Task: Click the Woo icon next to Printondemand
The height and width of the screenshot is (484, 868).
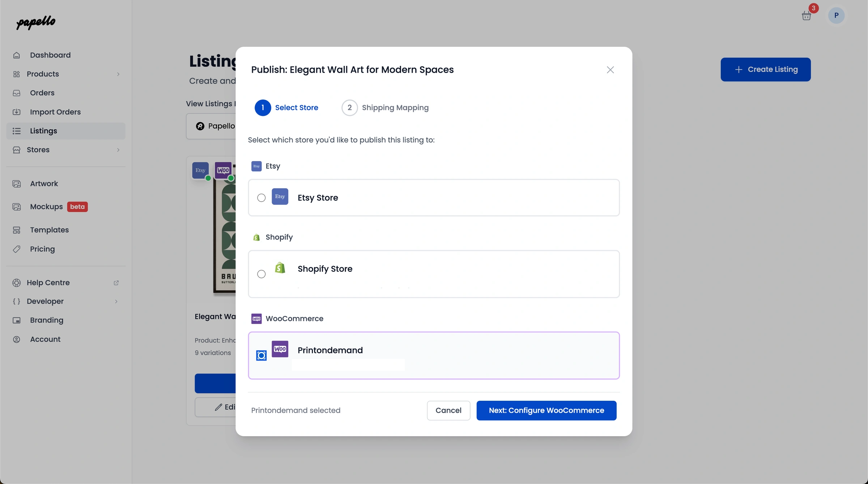Action: [x=280, y=349]
